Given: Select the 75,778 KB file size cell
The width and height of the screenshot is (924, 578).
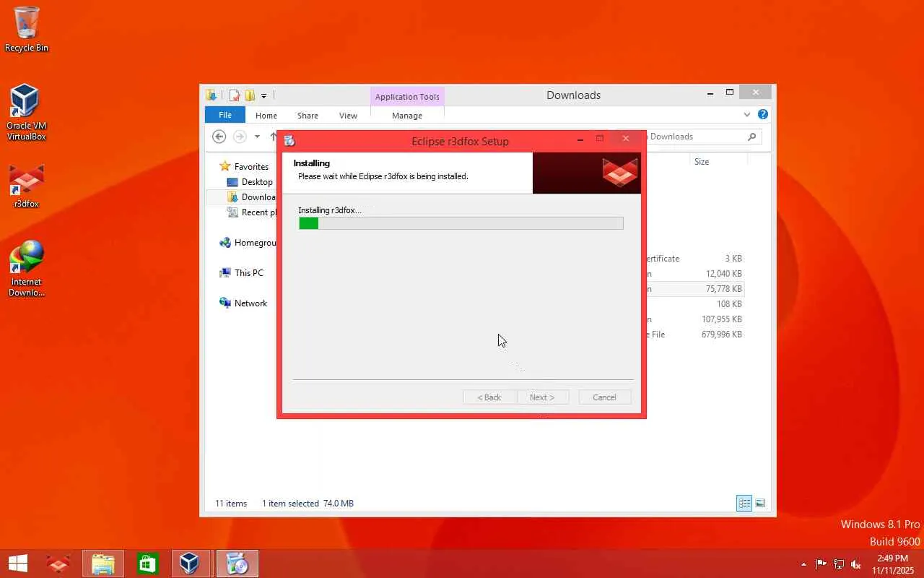Looking at the screenshot, I should pyautogui.click(x=724, y=289).
